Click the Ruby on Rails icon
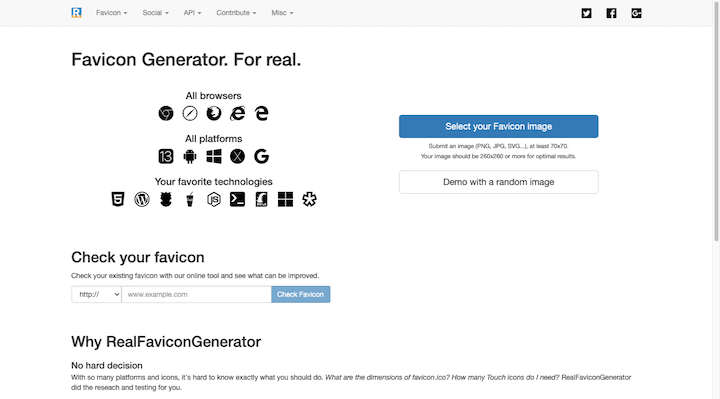Screen dimensions: 720x399 [x=261, y=199]
